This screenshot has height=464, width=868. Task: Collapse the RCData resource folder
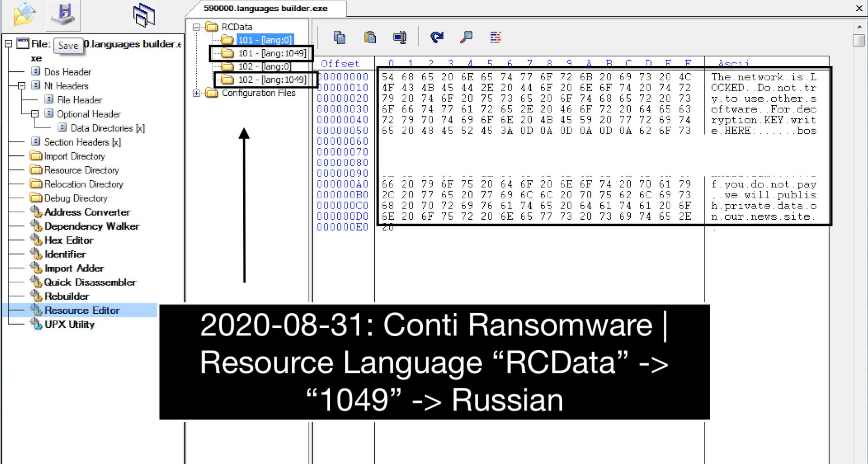point(197,27)
